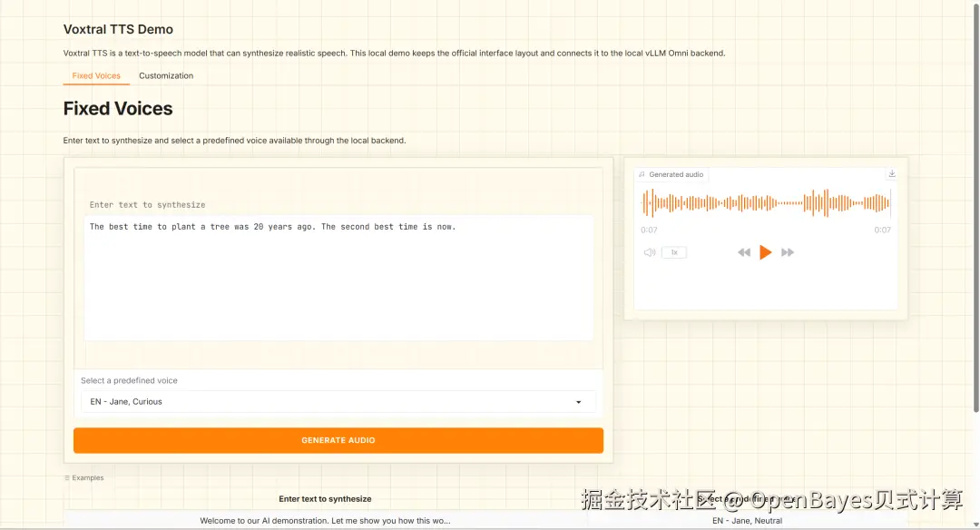Click the Examples label
This screenshot has width=980, height=530.
[x=83, y=477]
